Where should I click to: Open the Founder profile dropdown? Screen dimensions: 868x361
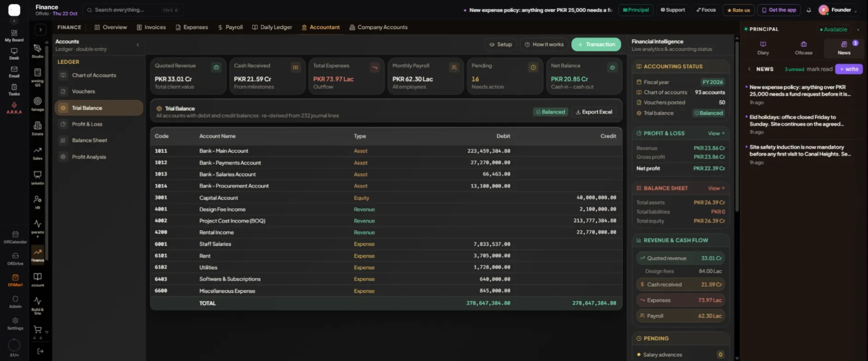838,10
